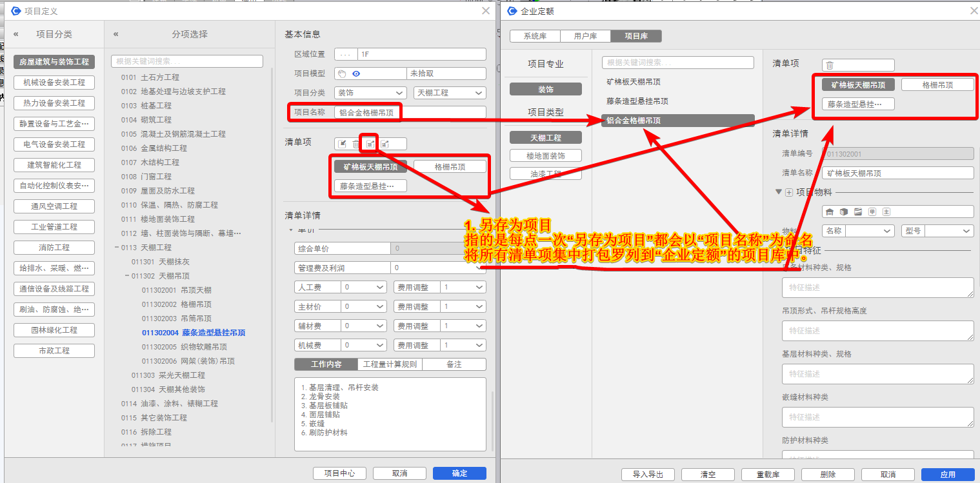Open the 名称 dropdown under 项目物料
The height and width of the screenshot is (483, 980).
point(869,231)
